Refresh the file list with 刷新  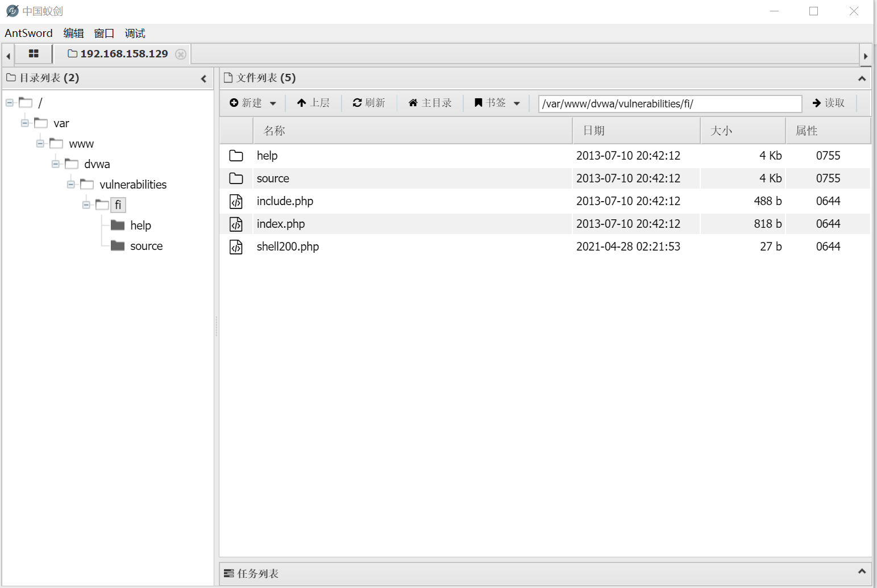pos(369,103)
